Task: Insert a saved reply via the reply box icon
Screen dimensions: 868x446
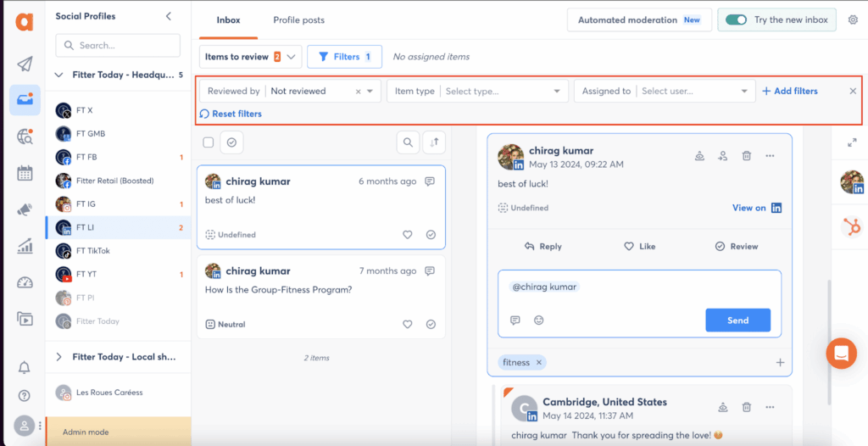Action: tap(515, 321)
